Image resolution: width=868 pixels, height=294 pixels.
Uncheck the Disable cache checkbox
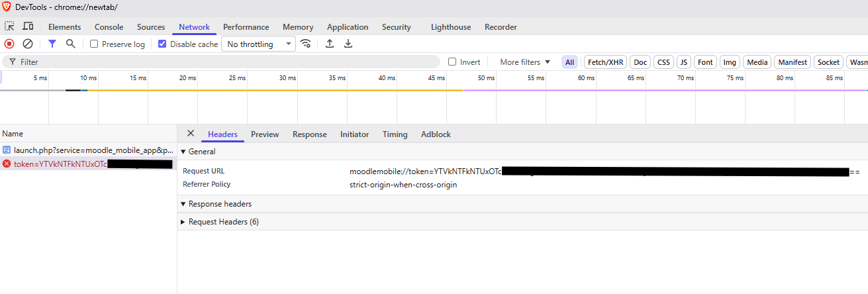pos(163,44)
